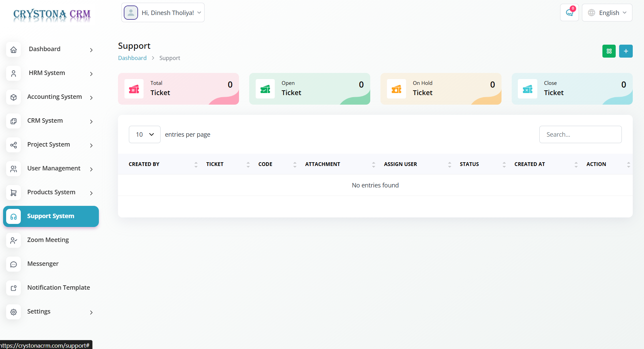Click the Products System cart icon

click(x=14, y=193)
